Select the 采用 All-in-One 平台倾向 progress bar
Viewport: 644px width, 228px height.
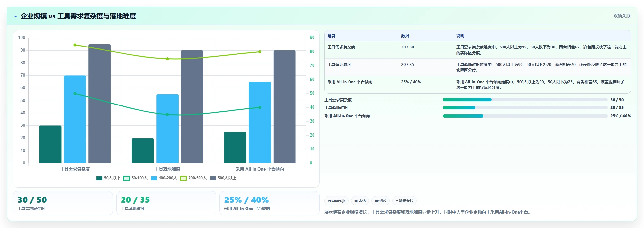[x=525, y=116]
